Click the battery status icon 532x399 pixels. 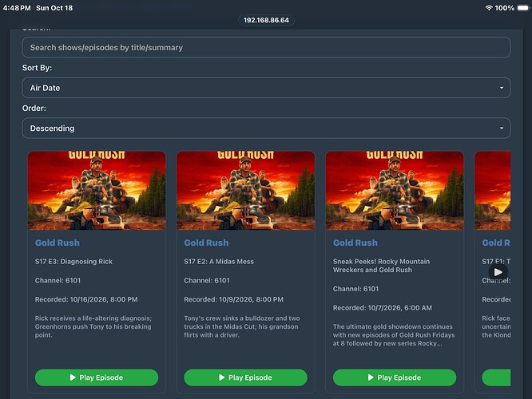[523, 8]
